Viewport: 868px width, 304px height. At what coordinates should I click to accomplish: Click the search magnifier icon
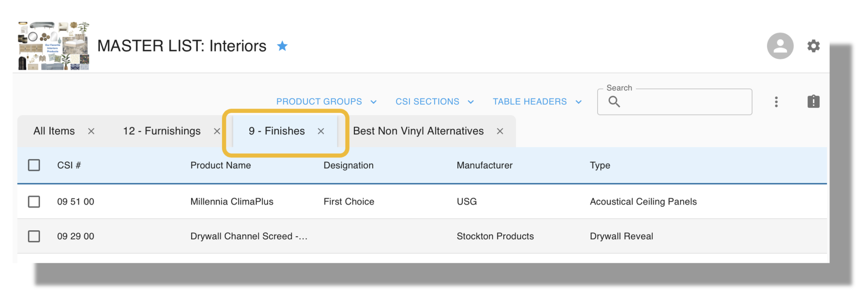(x=614, y=101)
